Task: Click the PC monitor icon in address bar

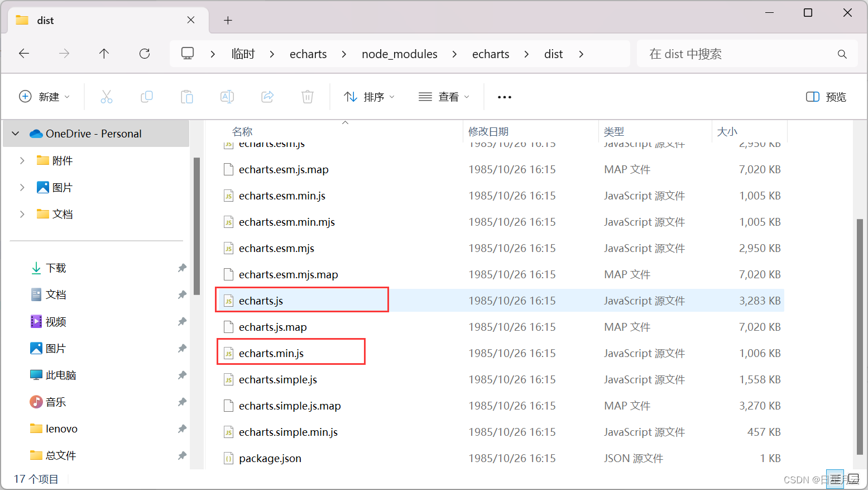Action: (188, 54)
